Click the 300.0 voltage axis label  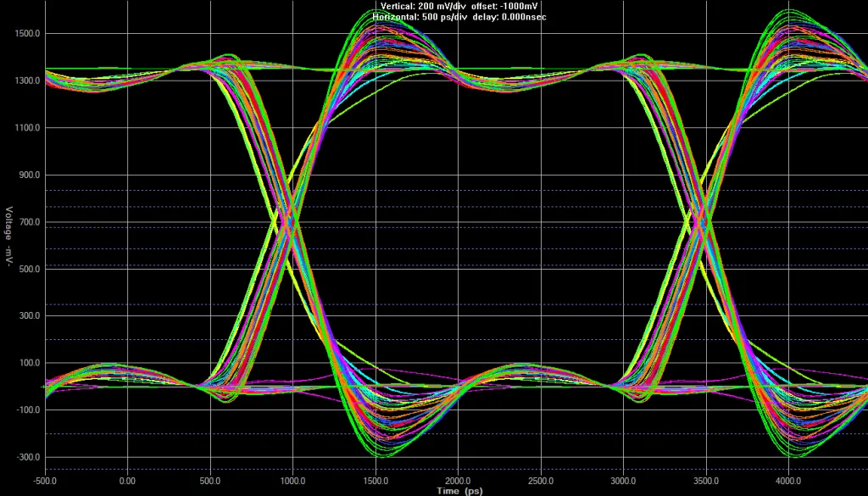click(x=30, y=316)
